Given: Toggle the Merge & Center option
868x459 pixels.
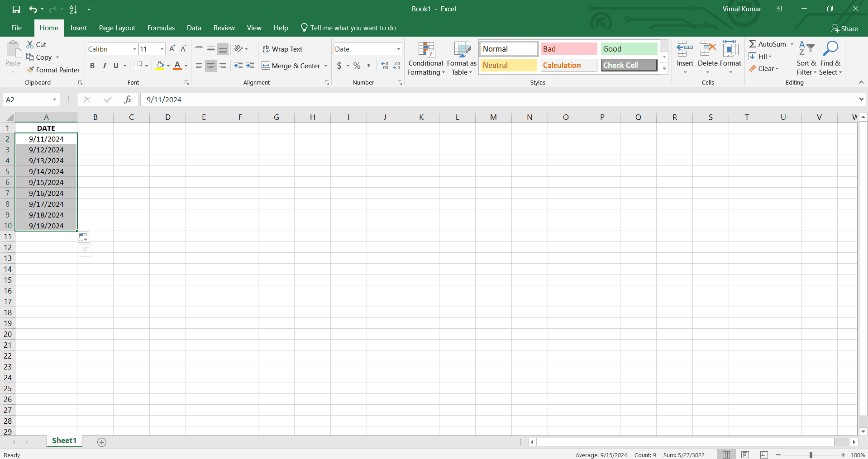Looking at the screenshot, I should pyautogui.click(x=291, y=66).
